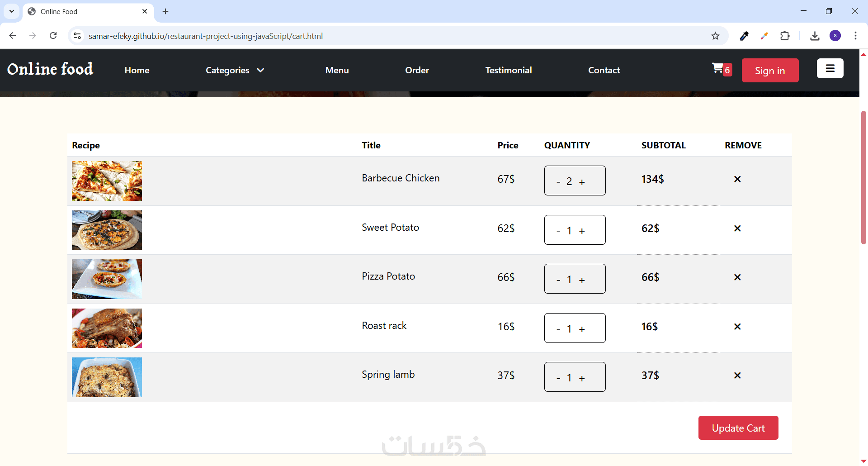The image size is (868, 466).
Task: Open the Order nav link
Action: [417, 70]
